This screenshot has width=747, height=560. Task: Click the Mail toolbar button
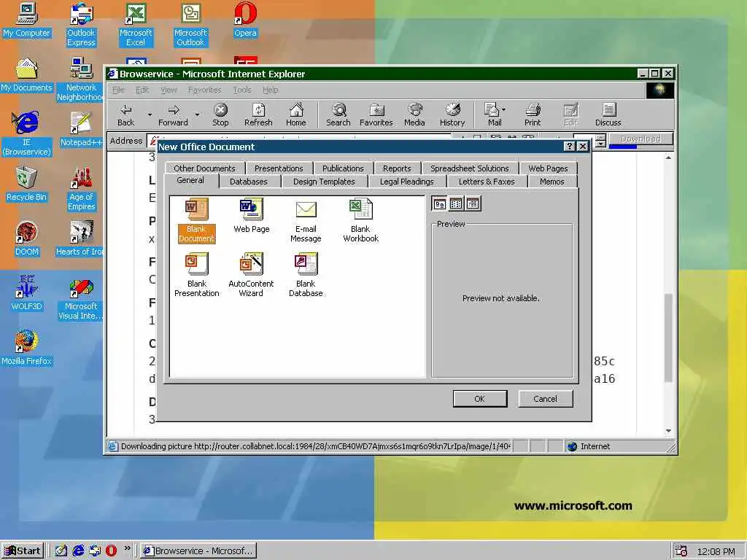[492, 115]
